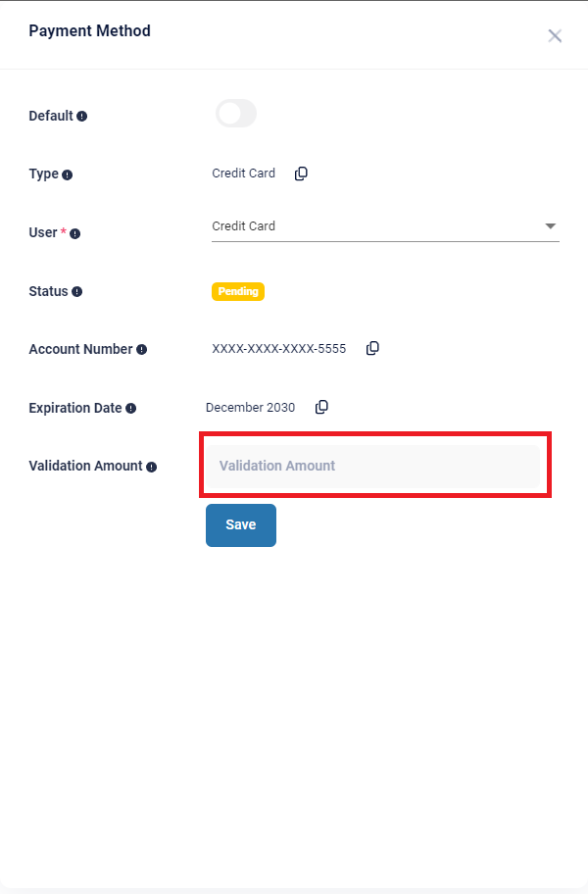Click the info icon beside Validation Amount
Viewport: 588px width, 894px height.
pos(152,467)
